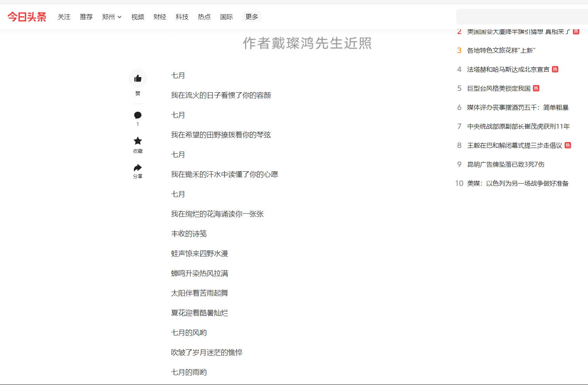Click 热 badge beside 王毅在巴和解 headline
Viewport: 588px width, 385px height.
[x=568, y=145]
